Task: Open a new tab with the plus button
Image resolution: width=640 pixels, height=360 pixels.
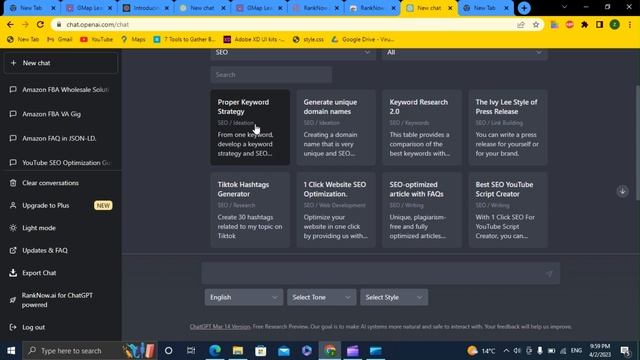Action: click(x=524, y=8)
